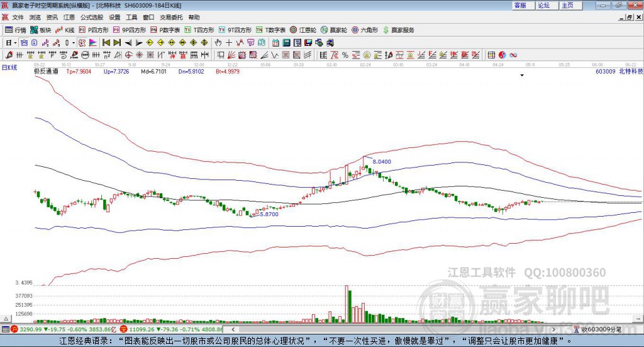644x347 pixels.
Task: Switch to the K线 candlestick chart
Action: click(x=65, y=30)
